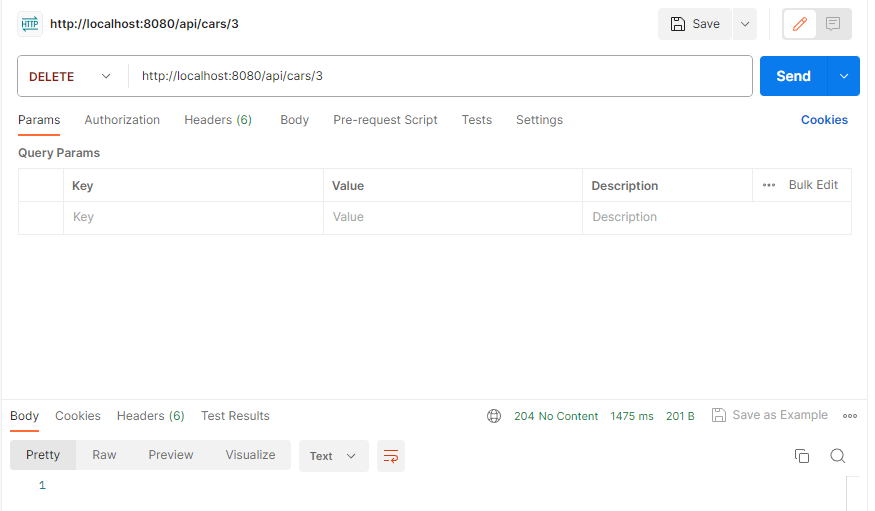Click Bulk Edit

(x=813, y=185)
